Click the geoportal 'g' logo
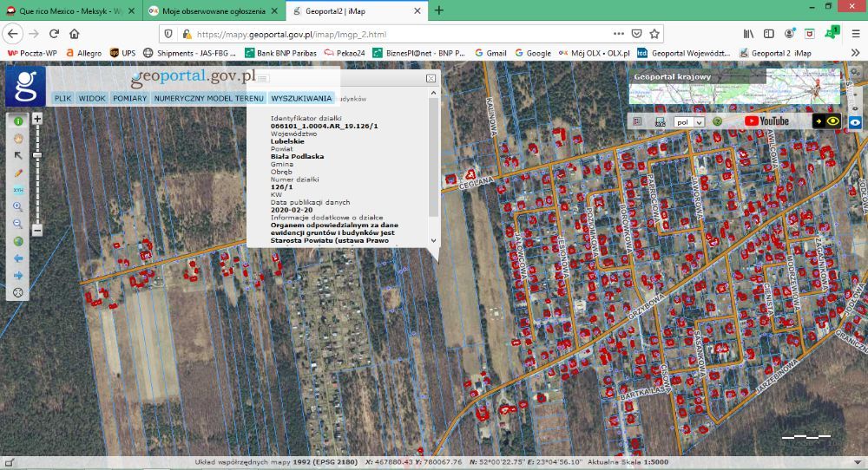The width and height of the screenshot is (868, 470). 25,86
